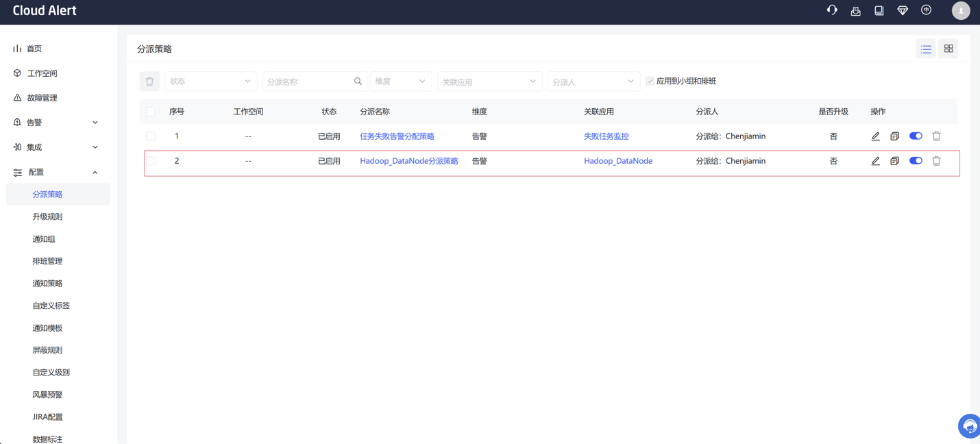Click the search magnifier in 分派名称 field
This screenshot has width=980, height=444.
tap(358, 82)
